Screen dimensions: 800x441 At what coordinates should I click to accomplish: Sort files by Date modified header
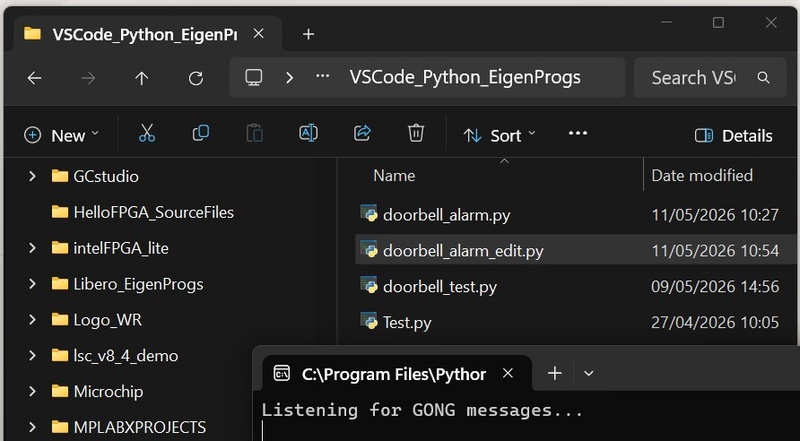tap(702, 176)
